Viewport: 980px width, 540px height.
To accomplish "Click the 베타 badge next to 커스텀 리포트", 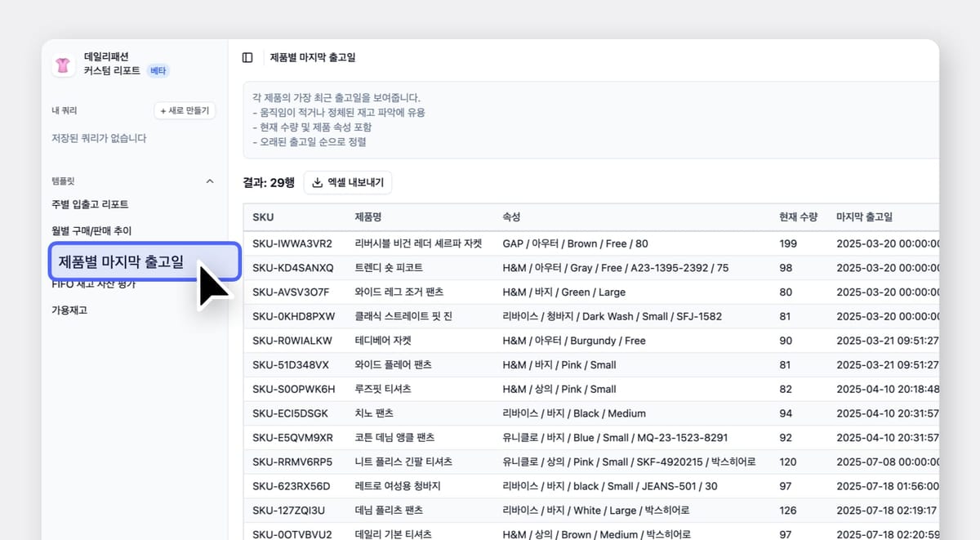I will coord(158,71).
